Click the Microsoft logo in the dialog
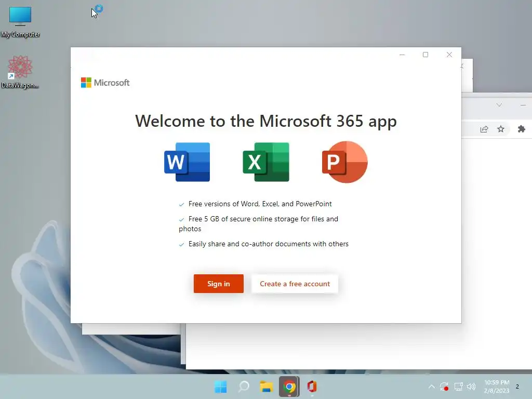The image size is (532, 399). pyautogui.click(x=105, y=83)
